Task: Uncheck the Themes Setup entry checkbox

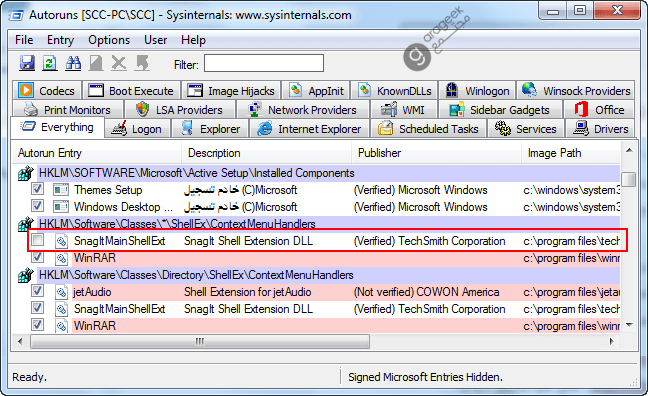Action: click(38, 189)
